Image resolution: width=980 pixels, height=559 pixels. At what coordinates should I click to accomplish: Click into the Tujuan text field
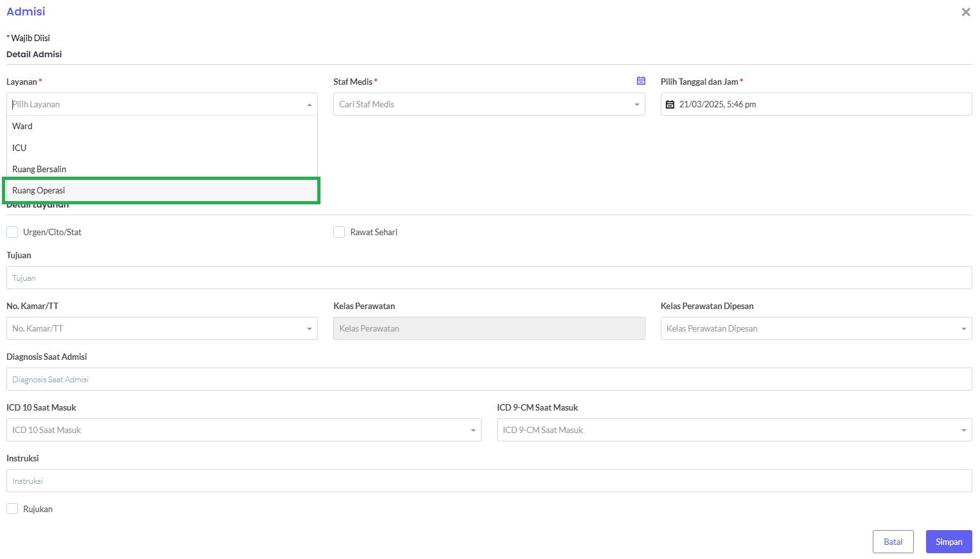tap(489, 278)
